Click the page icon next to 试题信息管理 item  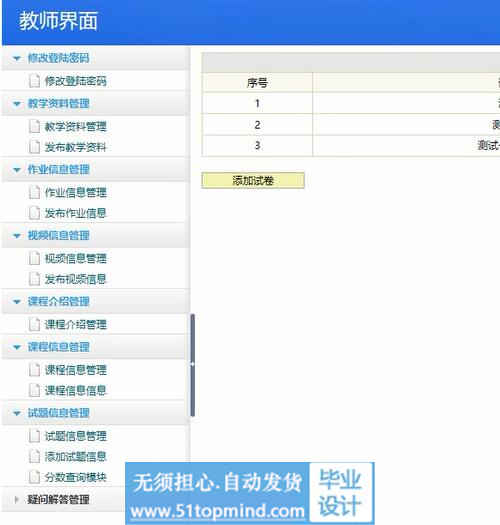point(34,436)
